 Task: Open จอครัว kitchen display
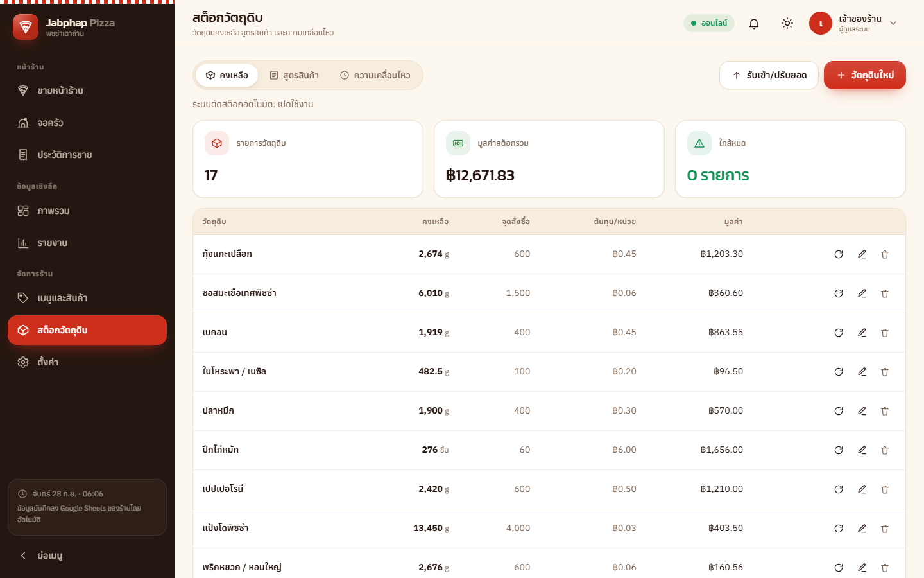[x=87, y=123]
